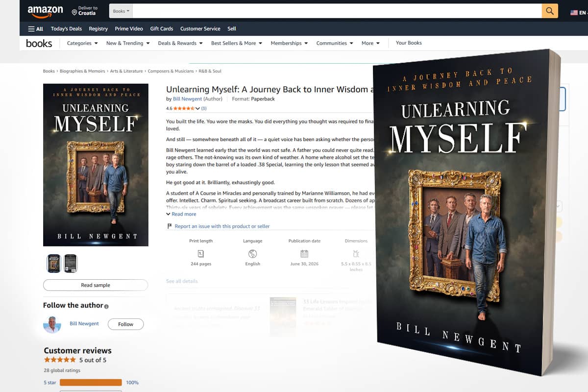Open Bill Newgent author link in byline
The width and height of the screenshot is (588, 392).
[x=187, y=99]
